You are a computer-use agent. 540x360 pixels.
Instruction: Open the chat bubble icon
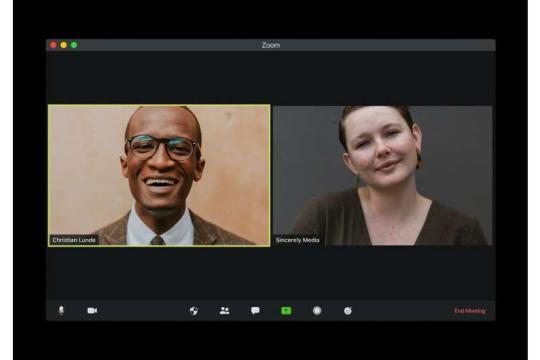click(x=255, y=310)
